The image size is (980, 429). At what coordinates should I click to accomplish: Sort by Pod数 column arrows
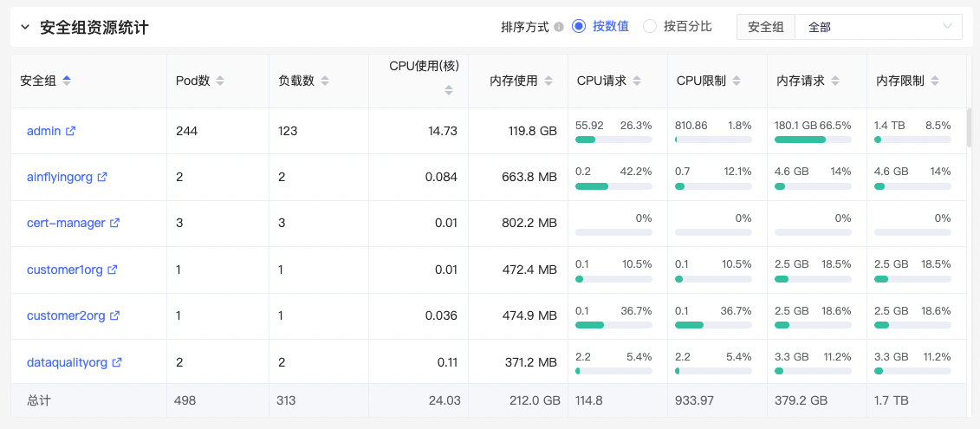click(x=219, y=81)
